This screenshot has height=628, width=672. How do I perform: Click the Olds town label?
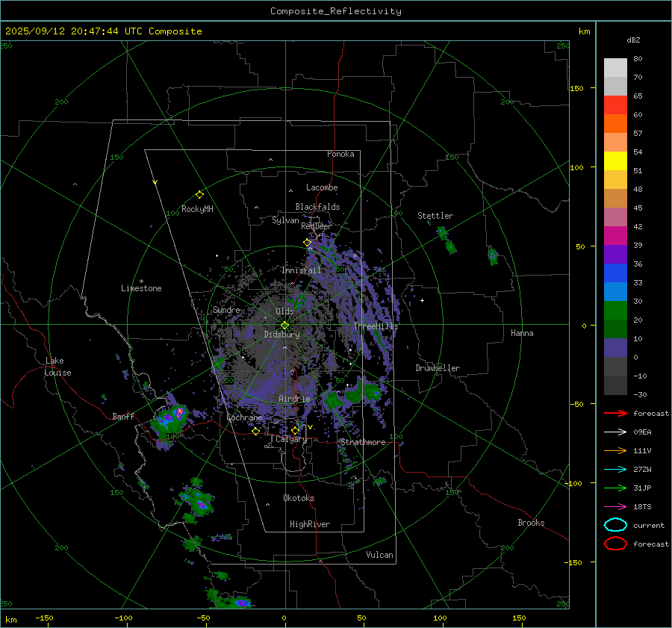pyautogui.click(x=284, y=311)
